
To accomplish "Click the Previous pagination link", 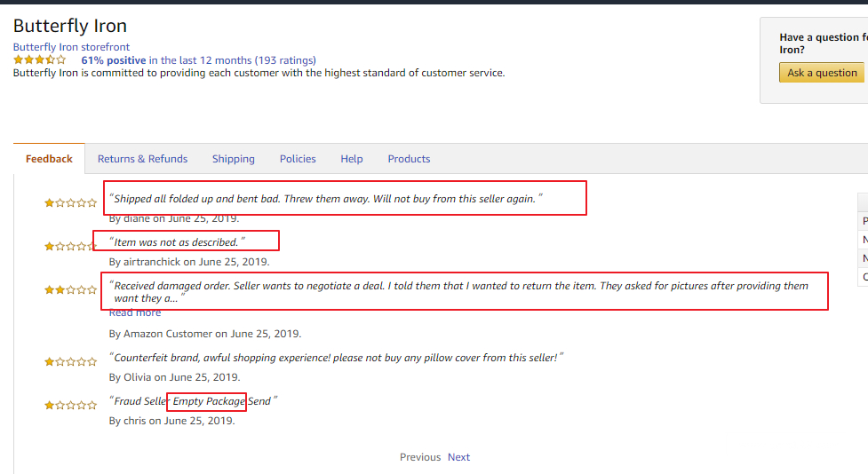I will [419, 457].
